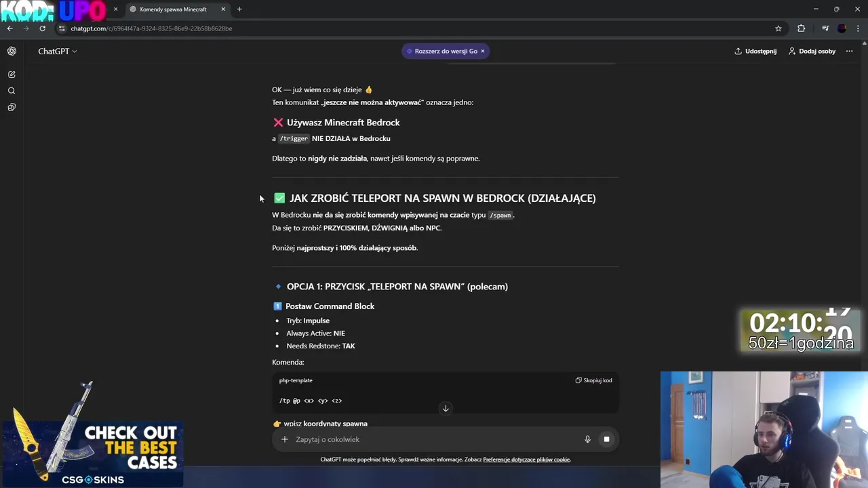The image size is (868, 488).
Task: Start voice dictation with the microphone icon
Action: pyautogui.click(x=587, y=439)
